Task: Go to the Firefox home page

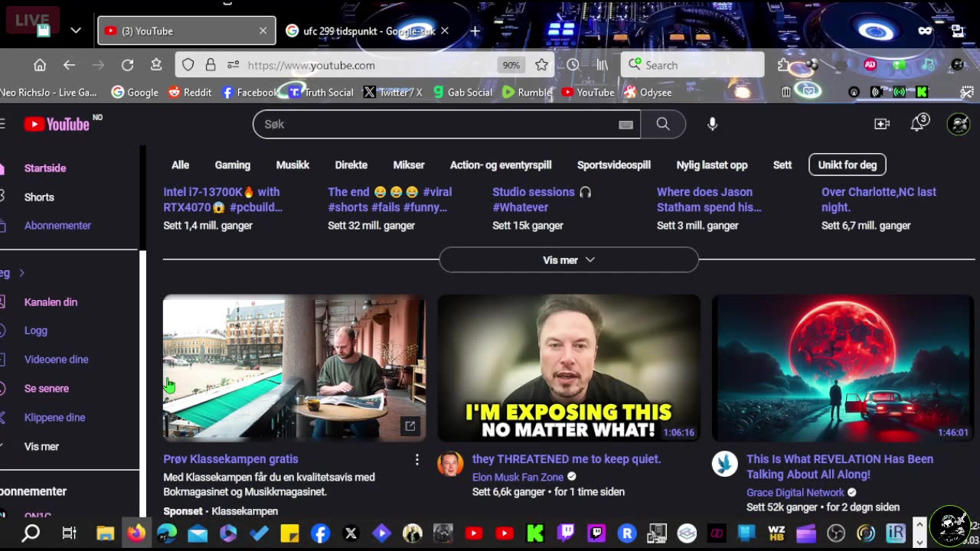Action: coord(40,65)
